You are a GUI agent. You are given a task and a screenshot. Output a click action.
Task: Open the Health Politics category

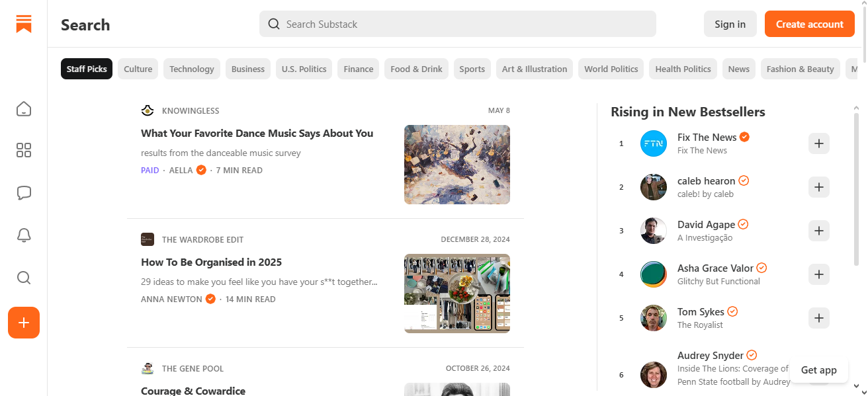(683, 69)
